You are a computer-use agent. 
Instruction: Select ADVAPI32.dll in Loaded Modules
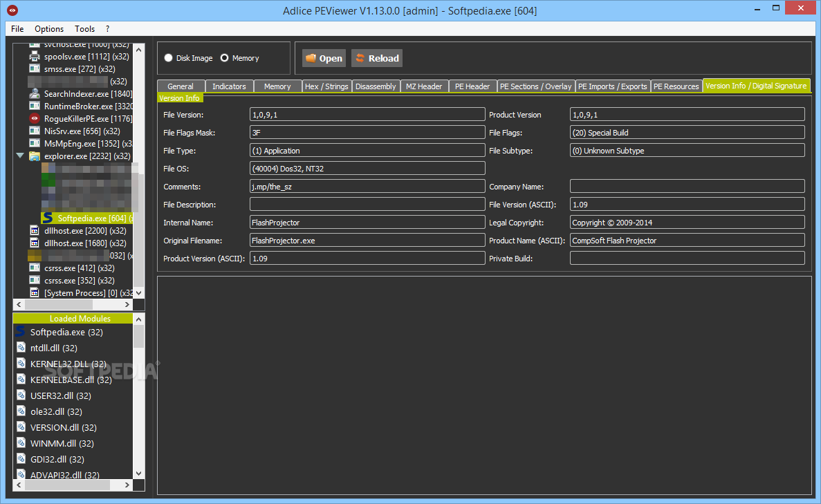(x=64, y=475)
